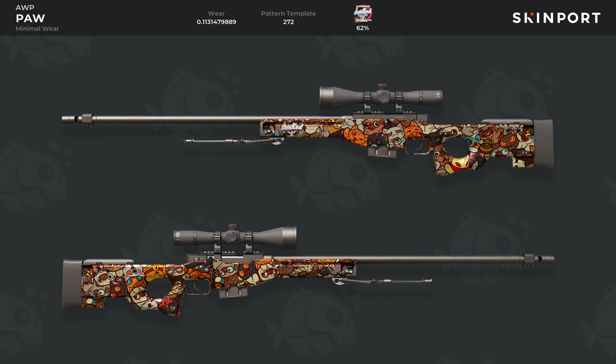The image size is (616, 364).
Task: Click the bipod on the upper rifle
Action: pyautogui.click(x=233, y=141)
